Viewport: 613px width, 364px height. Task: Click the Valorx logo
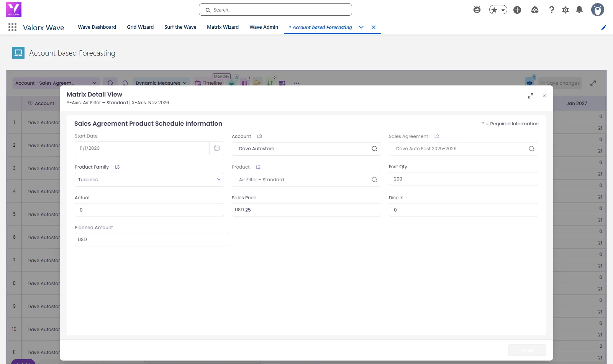tap(14, 10)
